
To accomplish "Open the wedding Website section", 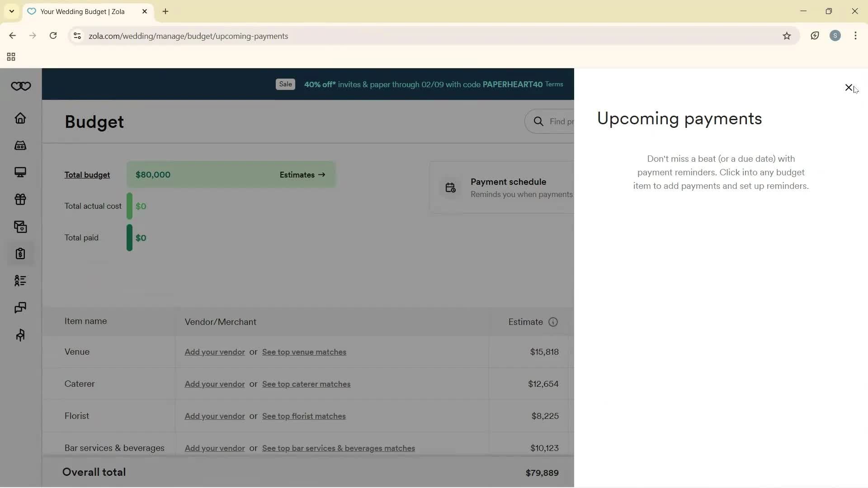I will [x=20, y=172].
